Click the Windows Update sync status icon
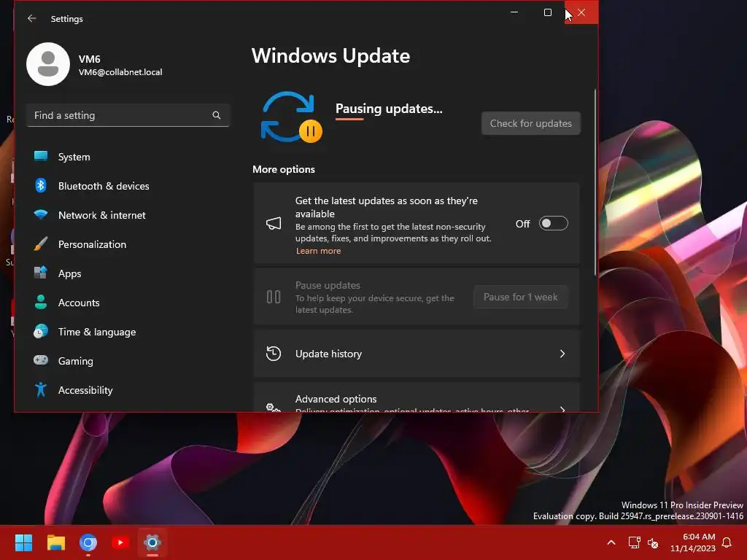Viewport: 747px width, 560px height. click(x=291, y=117)
